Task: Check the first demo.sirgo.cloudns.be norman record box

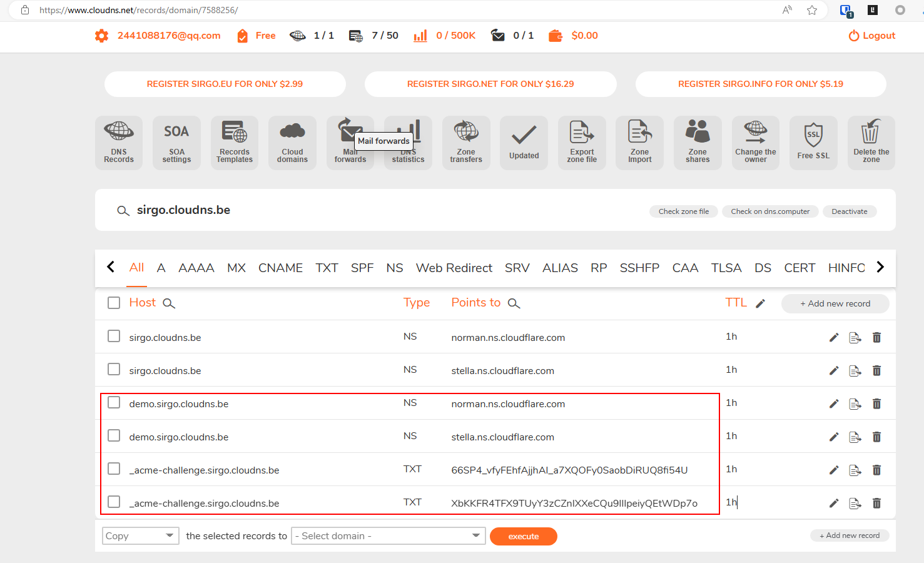Action: pos(114,403)
